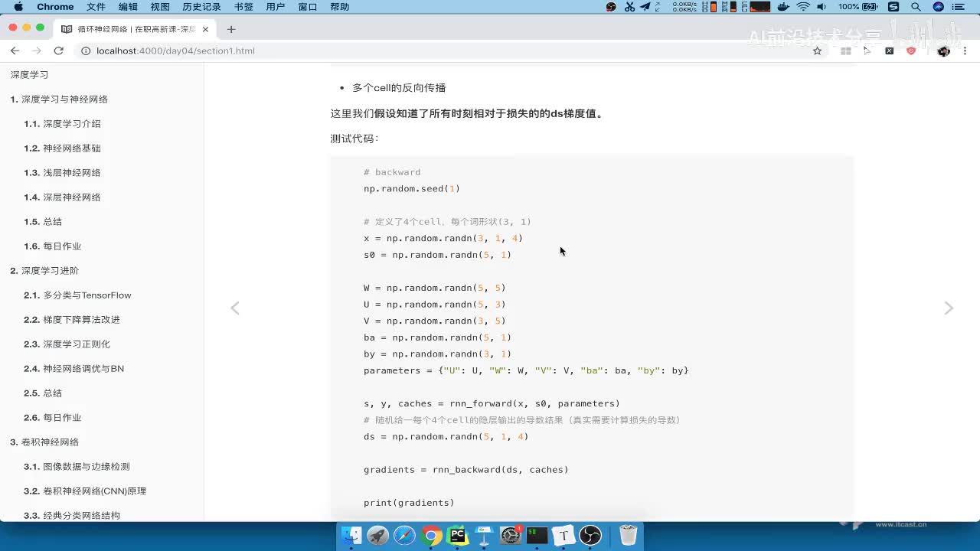Open the volume control in menu bar
The image size is (980, 551).
[x=822, y=7]
